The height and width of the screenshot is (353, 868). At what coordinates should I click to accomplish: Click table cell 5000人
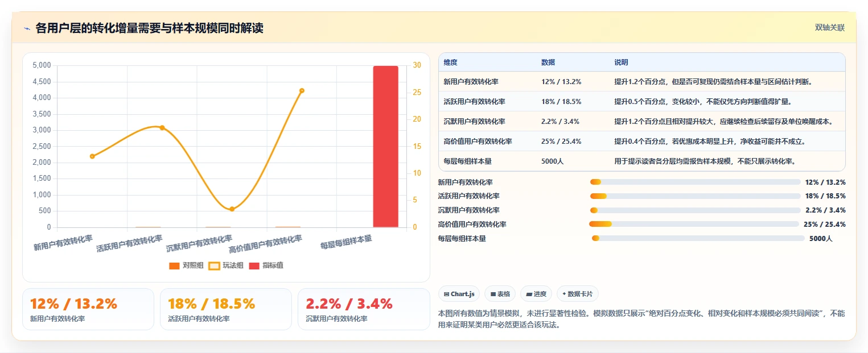[553, 161]
